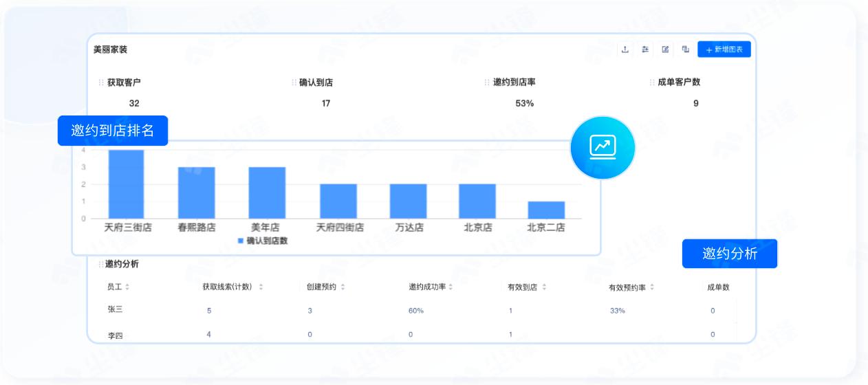Click the export/upload icon in the toolbar
Image resolution: width=868 pixels, height=385 pixels.
[625, 49]
